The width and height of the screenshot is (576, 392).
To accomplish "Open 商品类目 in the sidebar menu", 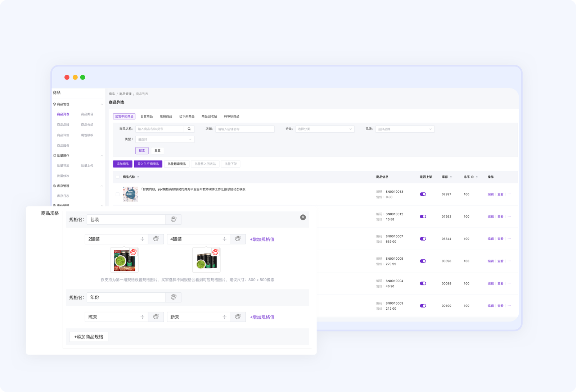I will [87, 114].
